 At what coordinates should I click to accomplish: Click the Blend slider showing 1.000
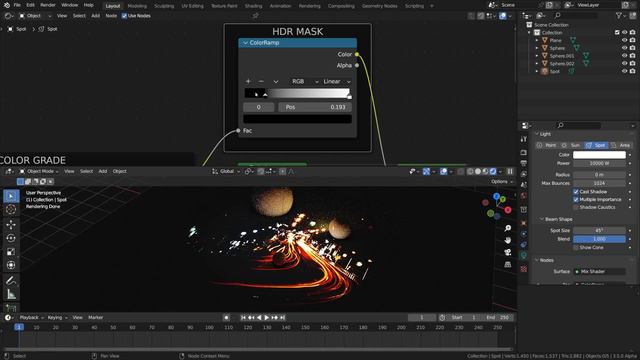[x=599, y=239]
